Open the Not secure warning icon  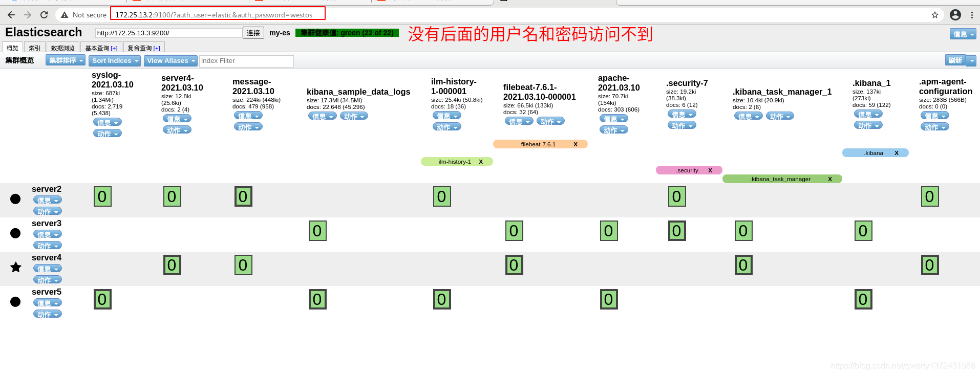(x=65, y=15)
